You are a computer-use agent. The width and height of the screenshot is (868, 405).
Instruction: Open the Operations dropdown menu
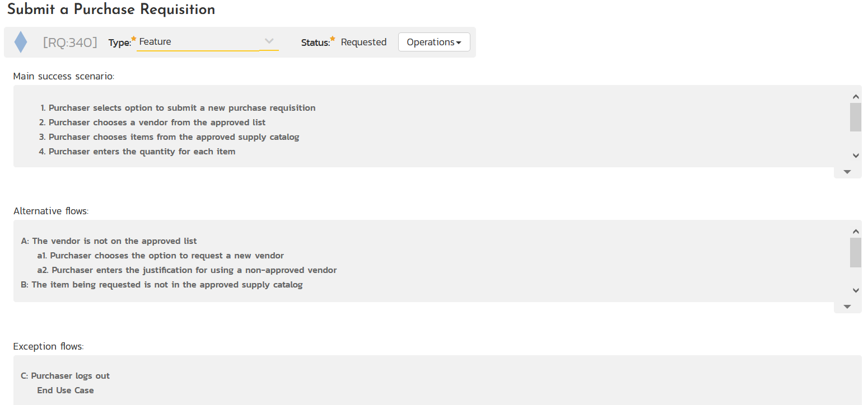(x=433, y=42)
